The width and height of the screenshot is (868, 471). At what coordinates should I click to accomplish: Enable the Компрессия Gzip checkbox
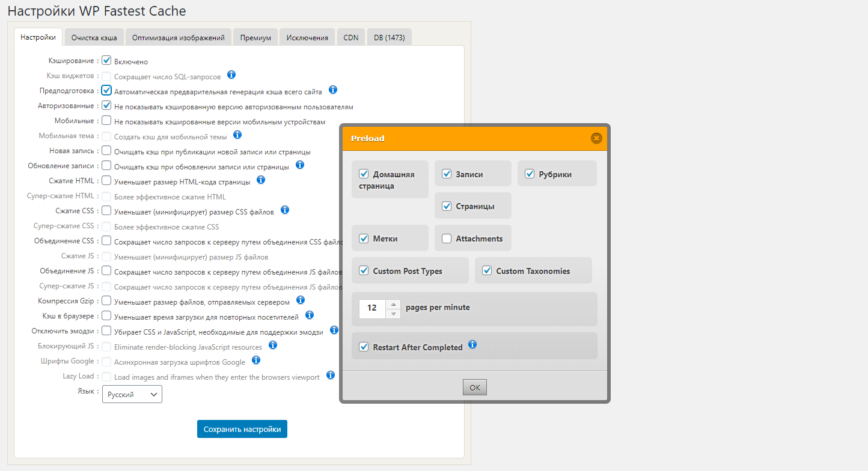(x=106, y=300)
